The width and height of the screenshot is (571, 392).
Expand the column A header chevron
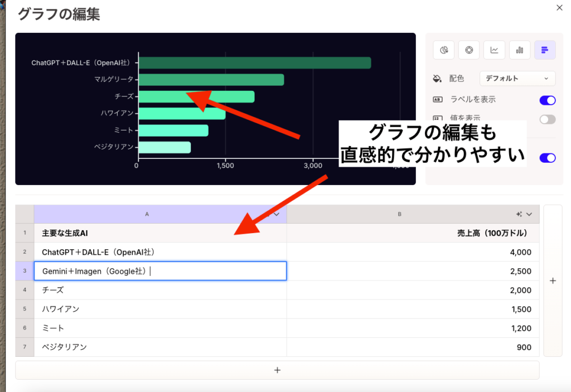(277, 214)
